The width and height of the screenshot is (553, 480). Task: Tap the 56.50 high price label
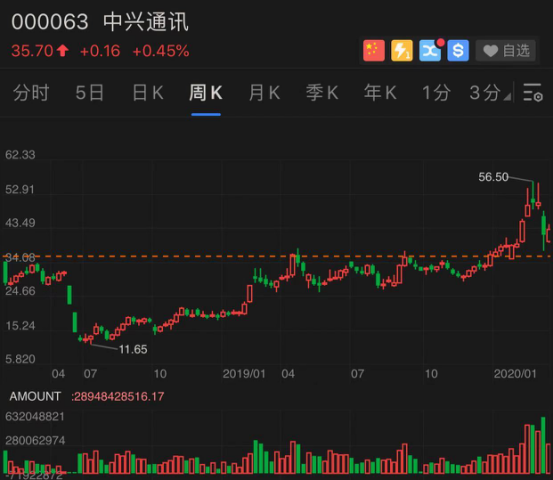tap(493, 177)
